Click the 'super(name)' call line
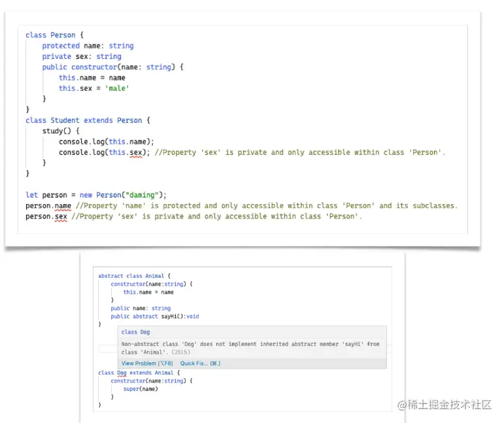The height and width of the screenshot is (423, 504). (141, 389)
